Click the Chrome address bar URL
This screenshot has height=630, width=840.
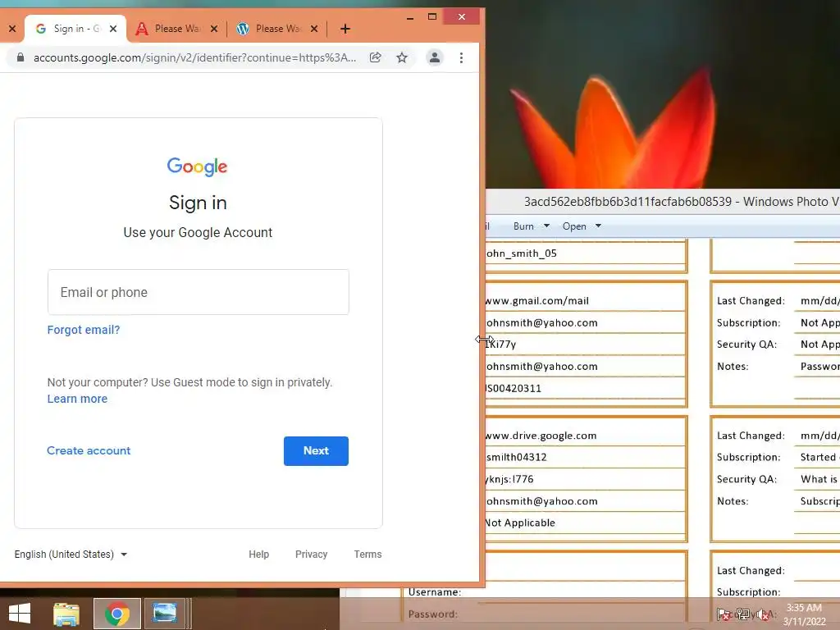point(194,57)
